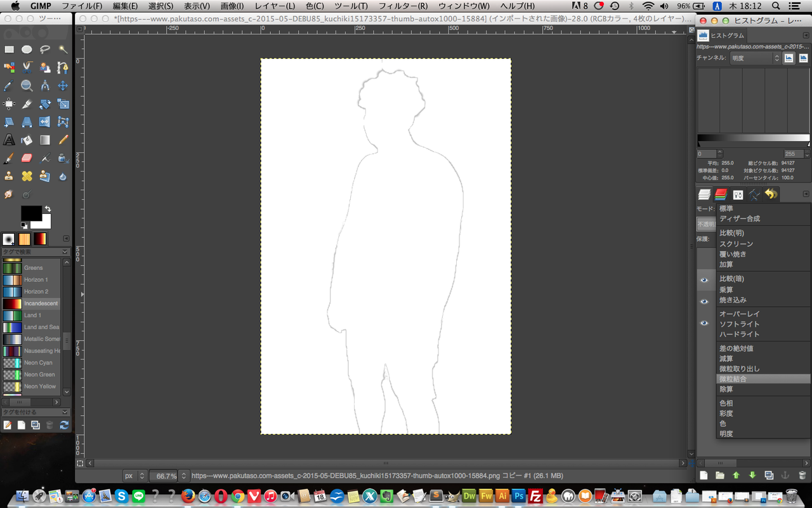Image resolution: width=812 pixels, height=508 pixels.
Task: Click the black foreground color swatch
Action: tap(31, 213)
